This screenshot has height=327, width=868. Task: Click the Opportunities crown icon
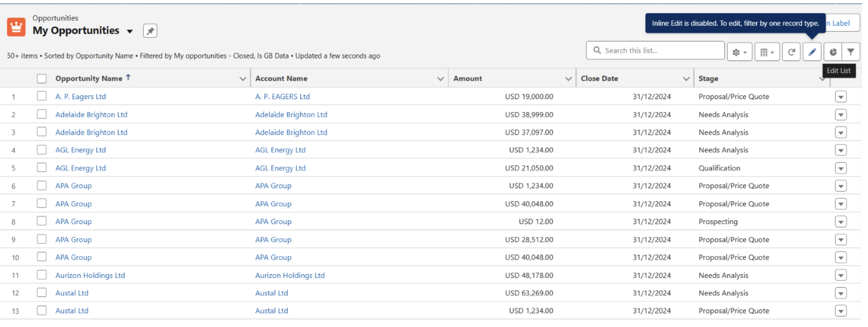(16, 27)
